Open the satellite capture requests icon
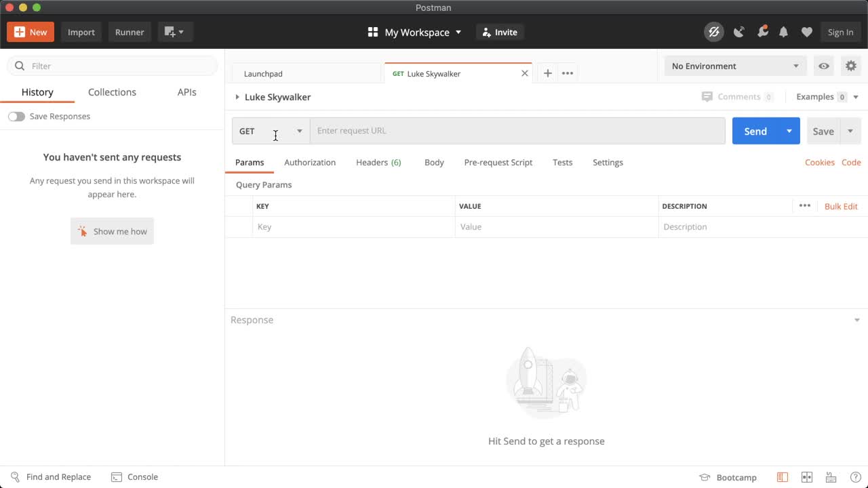This screenshot has height=488, width=868. click(738, 32)
